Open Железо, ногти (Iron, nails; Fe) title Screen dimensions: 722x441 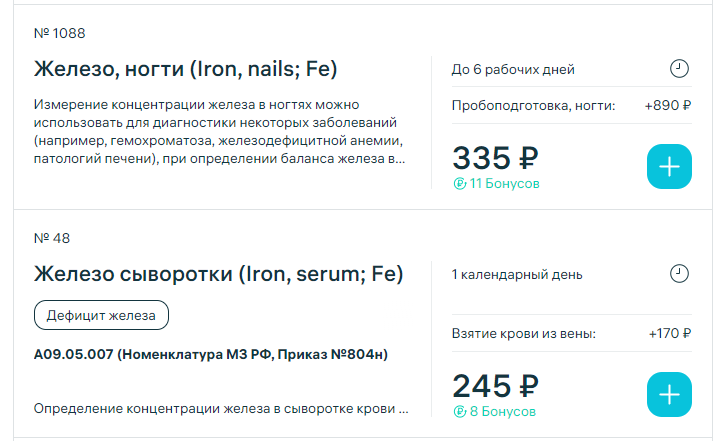coord(186,69)
